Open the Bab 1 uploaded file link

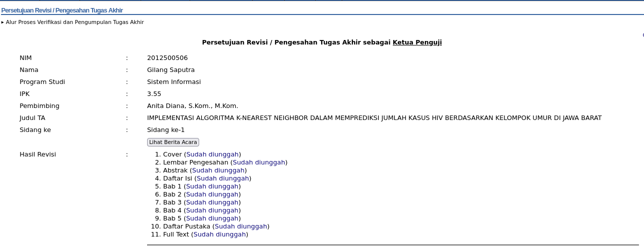click(212, 186)
